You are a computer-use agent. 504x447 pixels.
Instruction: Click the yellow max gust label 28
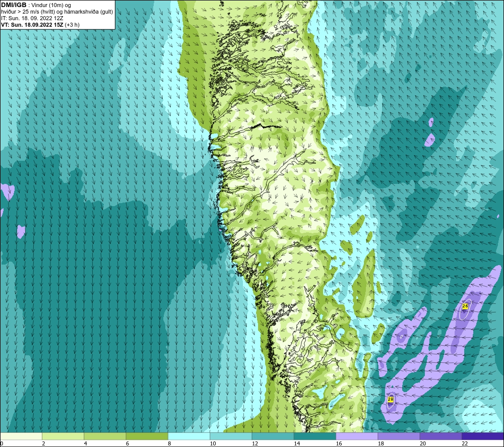click(391, 399)
